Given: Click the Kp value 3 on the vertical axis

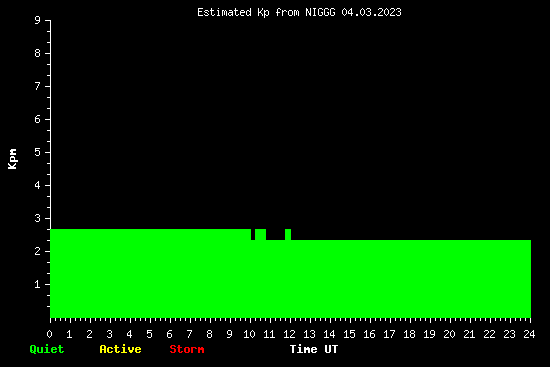Looking at the screenshot, I should point(38,218).
